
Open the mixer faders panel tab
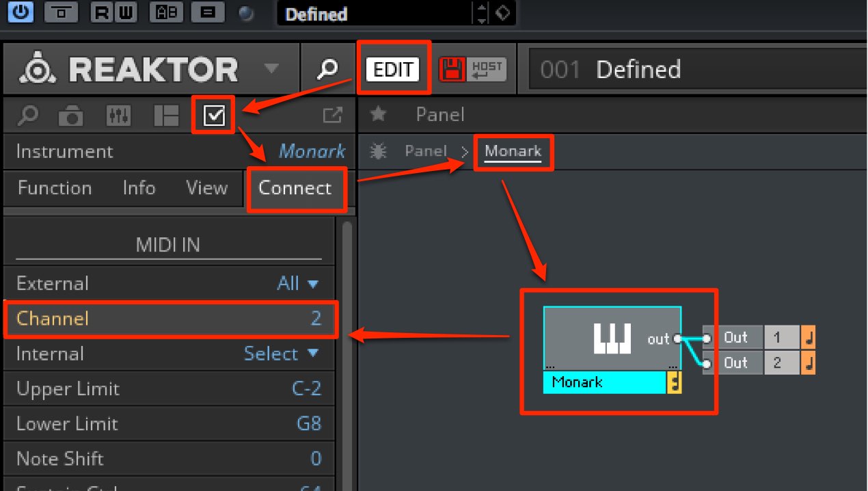click(119, 116)
